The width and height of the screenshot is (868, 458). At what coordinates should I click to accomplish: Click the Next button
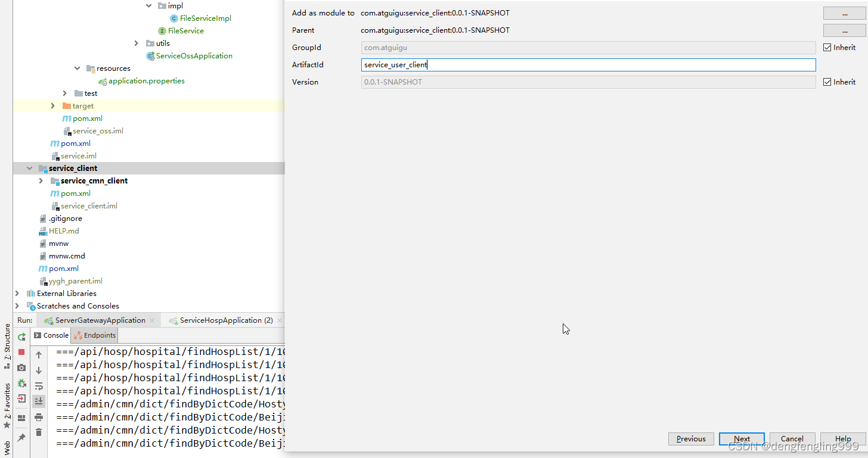[742, 439]
